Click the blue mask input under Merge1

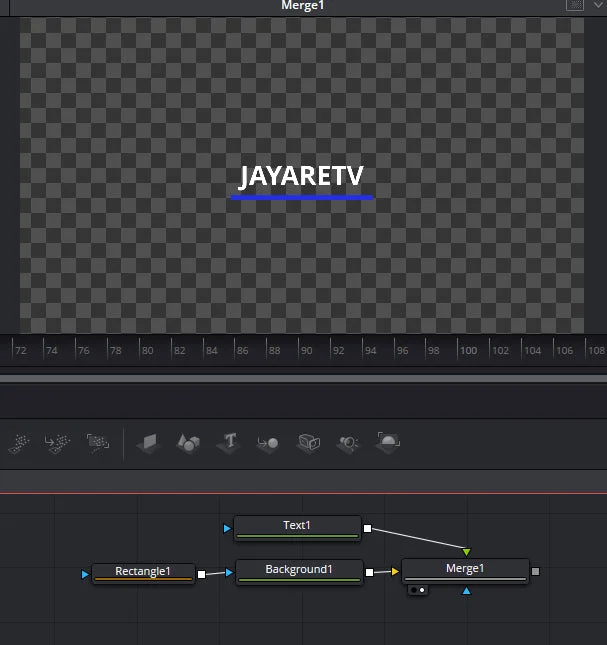click(x=466, y=591)
